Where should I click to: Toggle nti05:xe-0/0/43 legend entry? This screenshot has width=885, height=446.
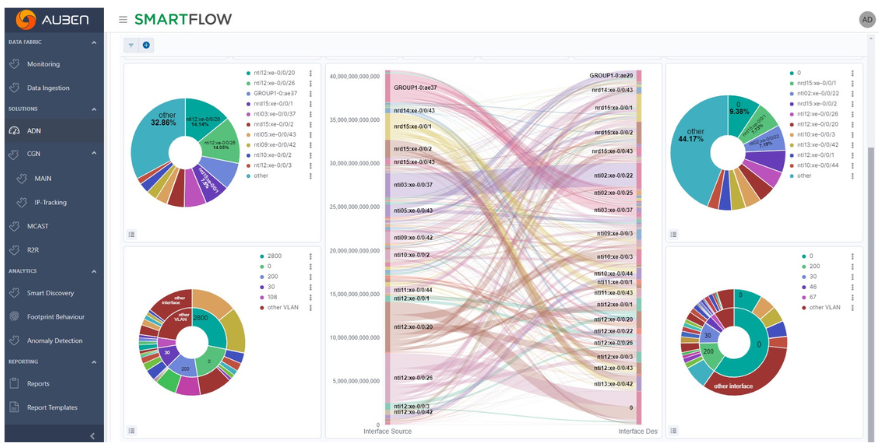pyautogui.click(x=270, y=135)
